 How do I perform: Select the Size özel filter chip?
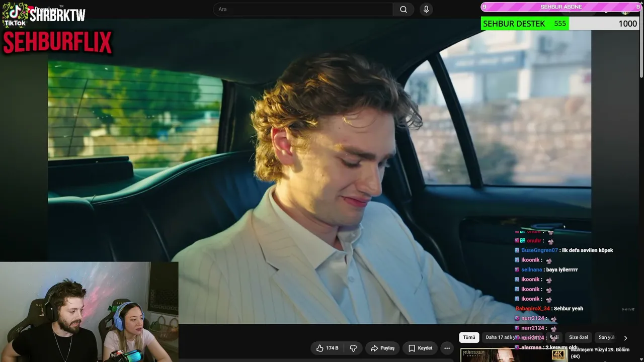[x=579, y=337]
